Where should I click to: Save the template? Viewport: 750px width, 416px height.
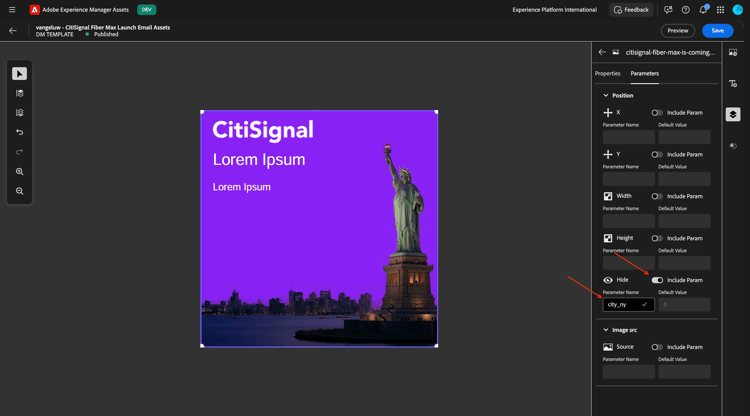(x=717, y=31)
